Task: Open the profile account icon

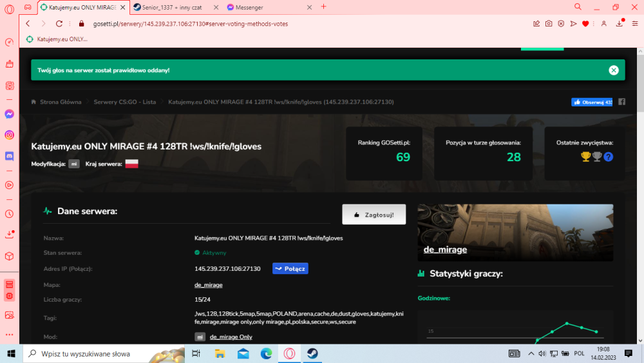Action: click(604, 23)
